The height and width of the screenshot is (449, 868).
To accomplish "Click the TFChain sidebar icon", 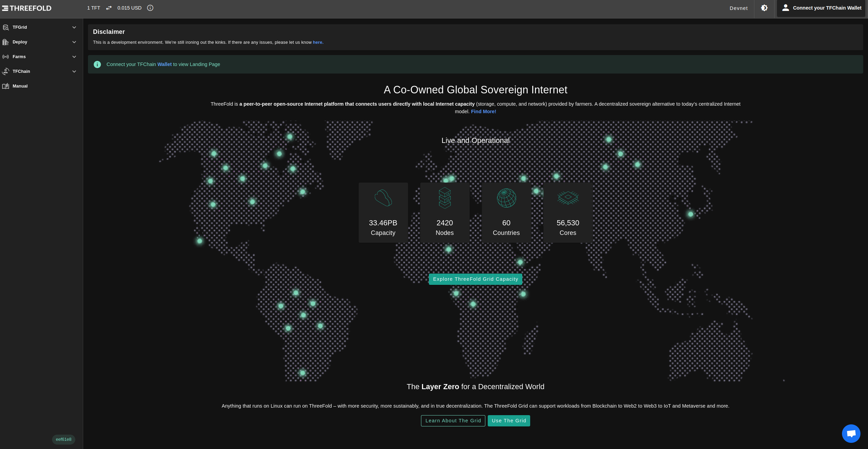I will [x=5, y=71].
